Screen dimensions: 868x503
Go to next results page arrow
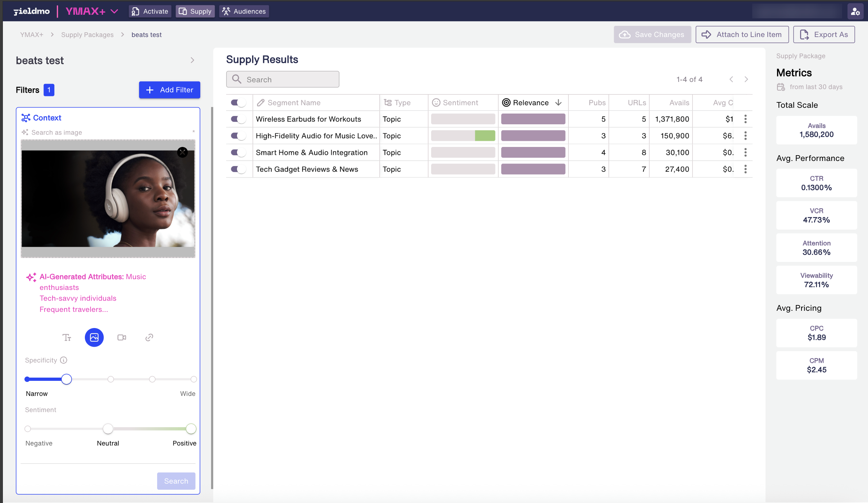(x=746, y=79)
